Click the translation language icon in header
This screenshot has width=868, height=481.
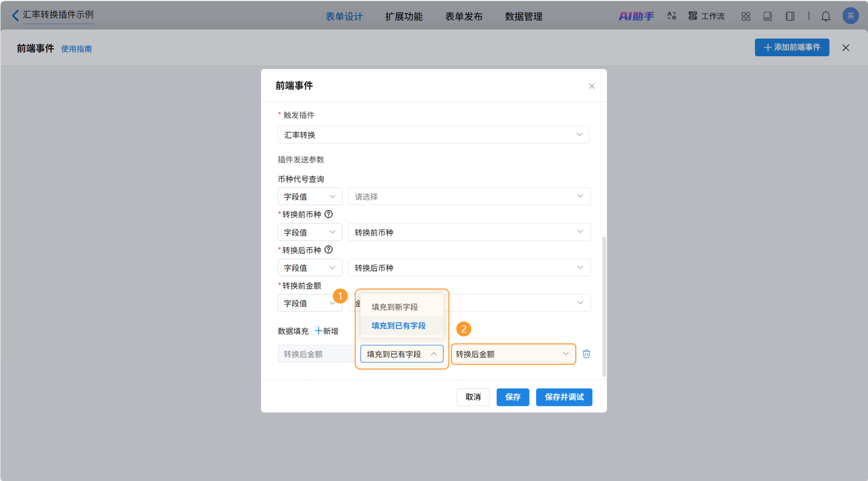pyautogui.click(x=672, y=16)
